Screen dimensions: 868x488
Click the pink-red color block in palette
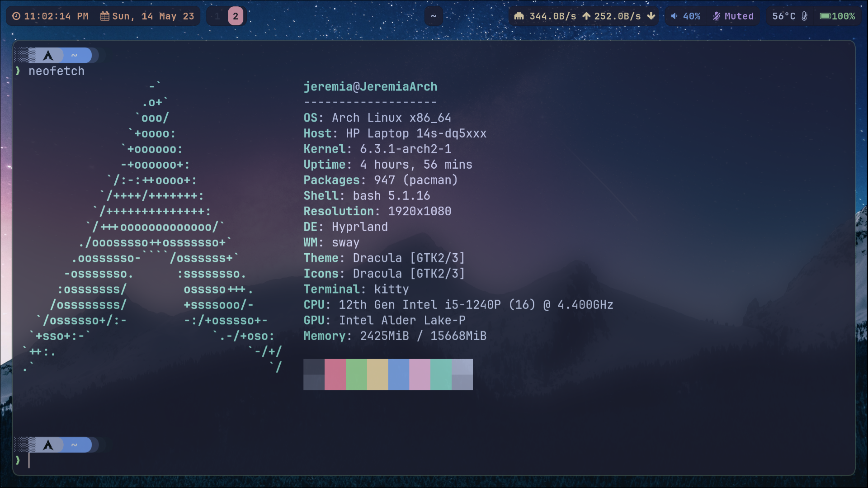click(x=335, y=374)
